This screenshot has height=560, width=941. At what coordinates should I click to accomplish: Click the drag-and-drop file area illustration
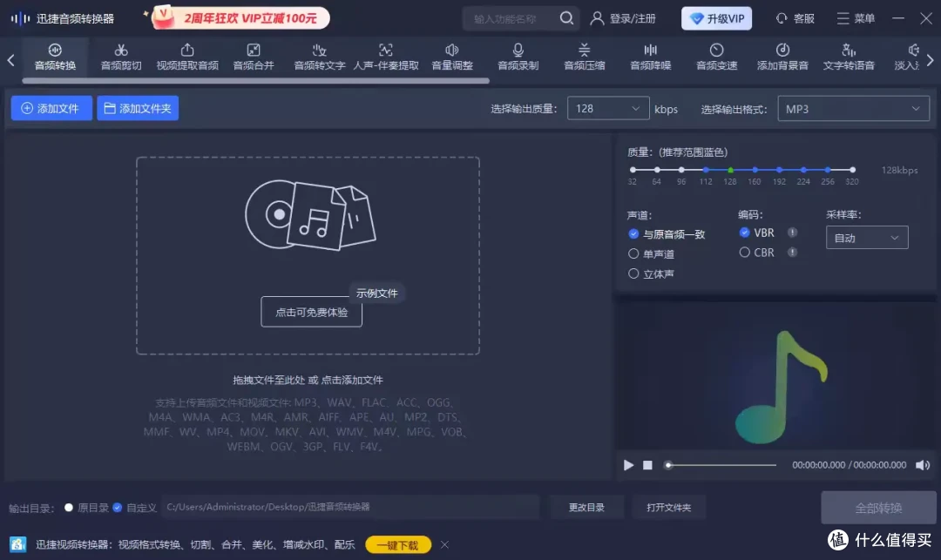(310, 215)
